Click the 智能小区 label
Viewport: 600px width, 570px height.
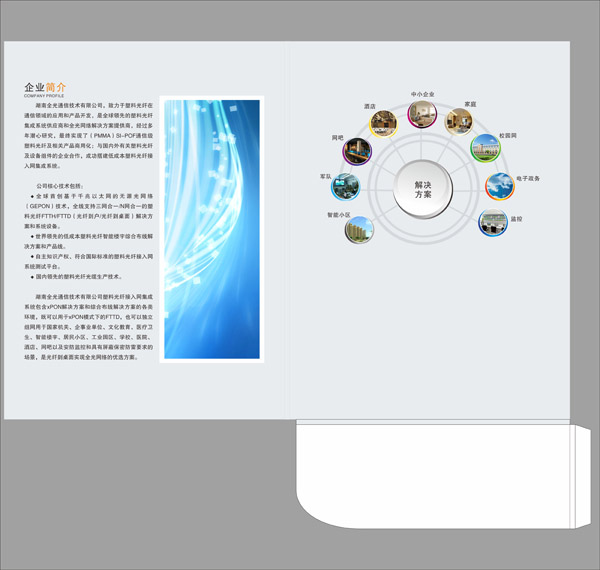tap(339, 215)
